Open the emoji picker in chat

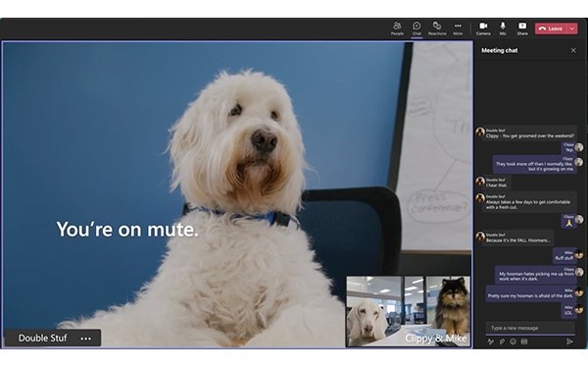coord(513,342)
